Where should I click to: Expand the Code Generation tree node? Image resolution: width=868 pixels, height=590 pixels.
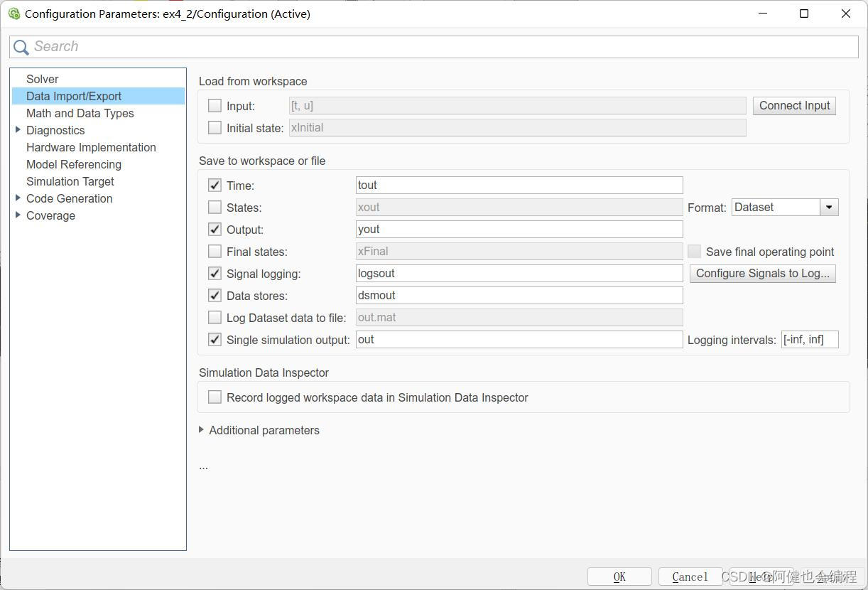[x=18, y=198]
